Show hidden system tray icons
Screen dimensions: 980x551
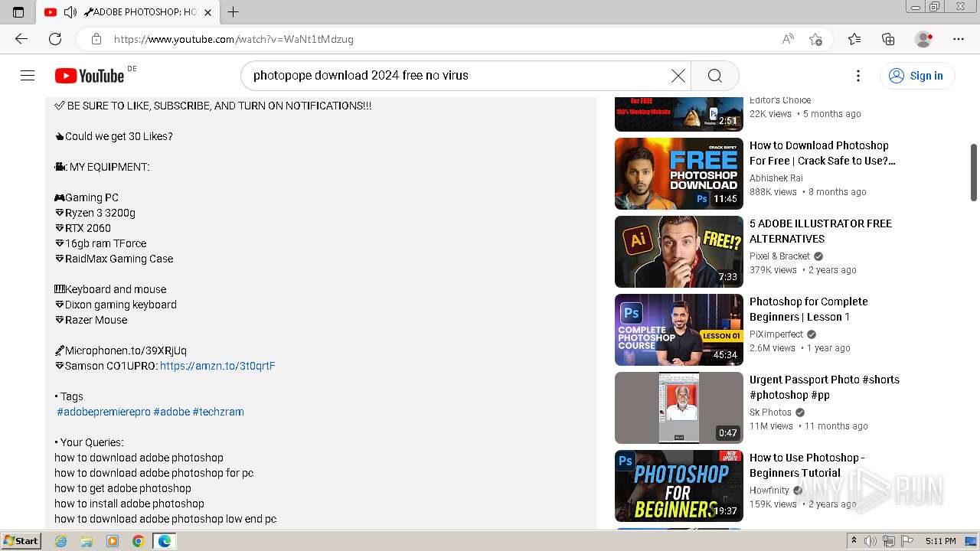(854, 541)
